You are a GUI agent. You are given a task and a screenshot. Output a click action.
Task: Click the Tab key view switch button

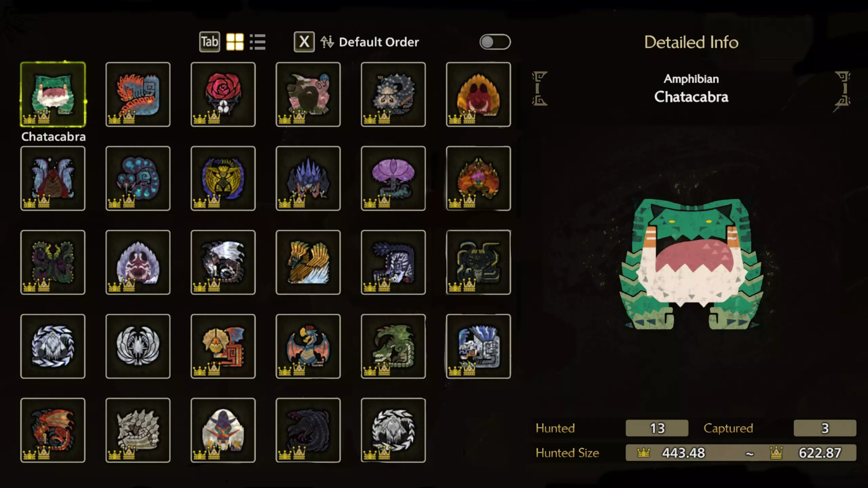(x=210, y=42)
